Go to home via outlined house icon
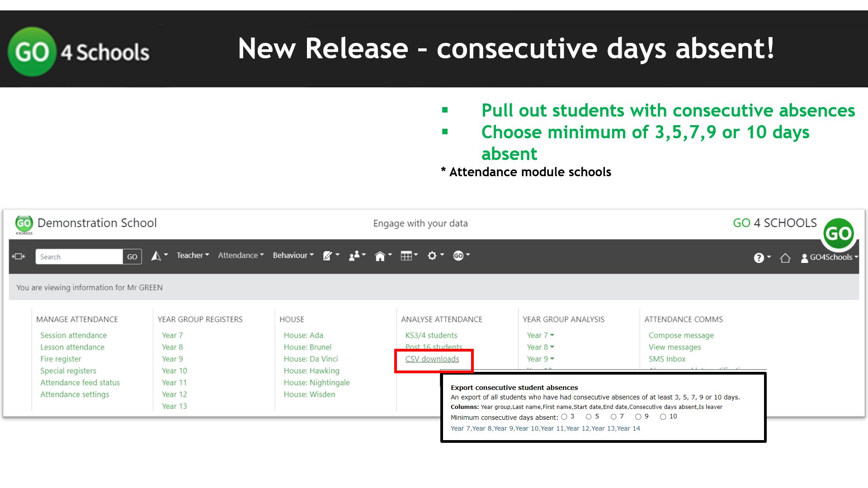This screenshot has width=868, height=488. (x=785, y=258)
